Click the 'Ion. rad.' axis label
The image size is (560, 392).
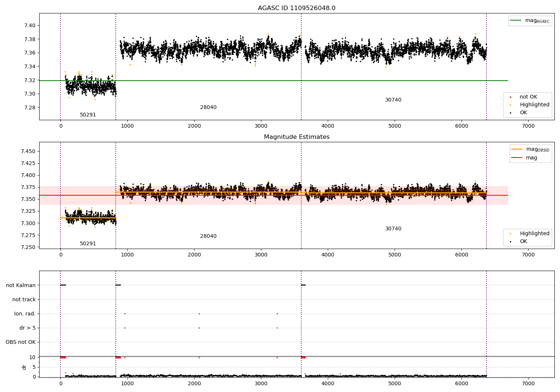pyautogui.click(x=25, y=314)
